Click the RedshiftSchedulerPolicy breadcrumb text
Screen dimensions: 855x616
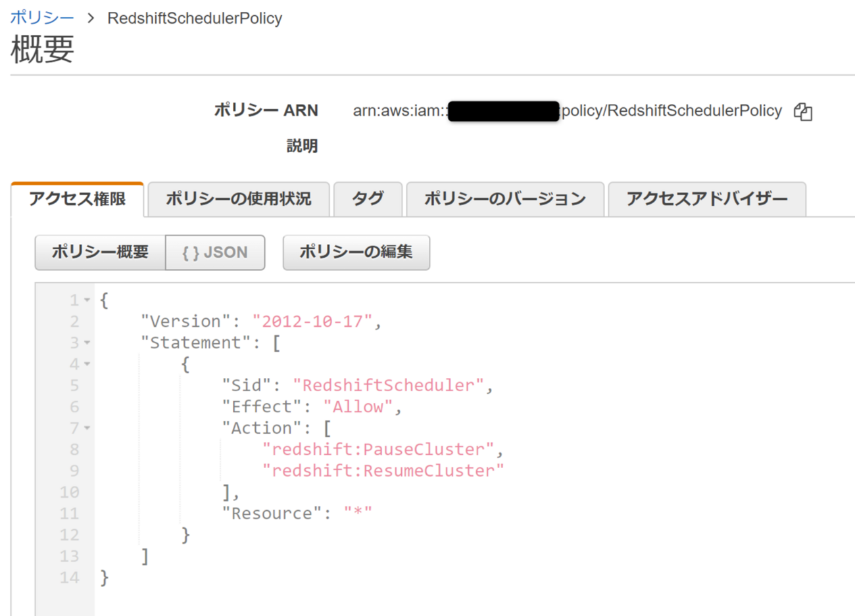point(195,18)
